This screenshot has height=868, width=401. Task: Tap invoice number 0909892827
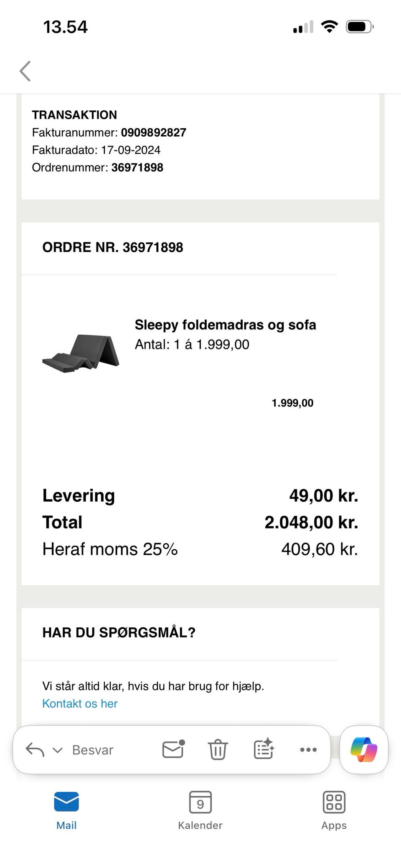(153, 132)
